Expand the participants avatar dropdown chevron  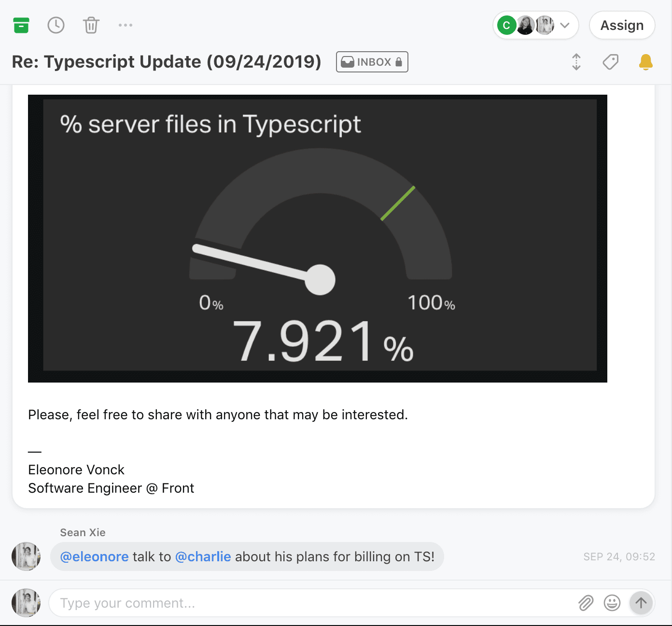(x=565, y=25)
